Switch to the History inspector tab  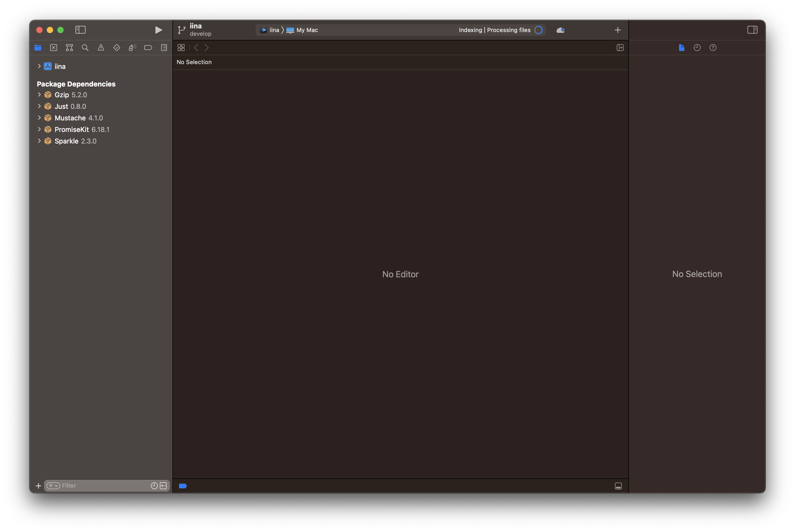(697, 48)
